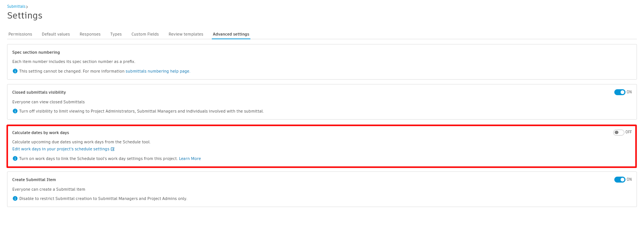Click "Calculate upcoming due dates using work days" text
The height and width of the screenshot is (227, 644).
coord(81,142)
